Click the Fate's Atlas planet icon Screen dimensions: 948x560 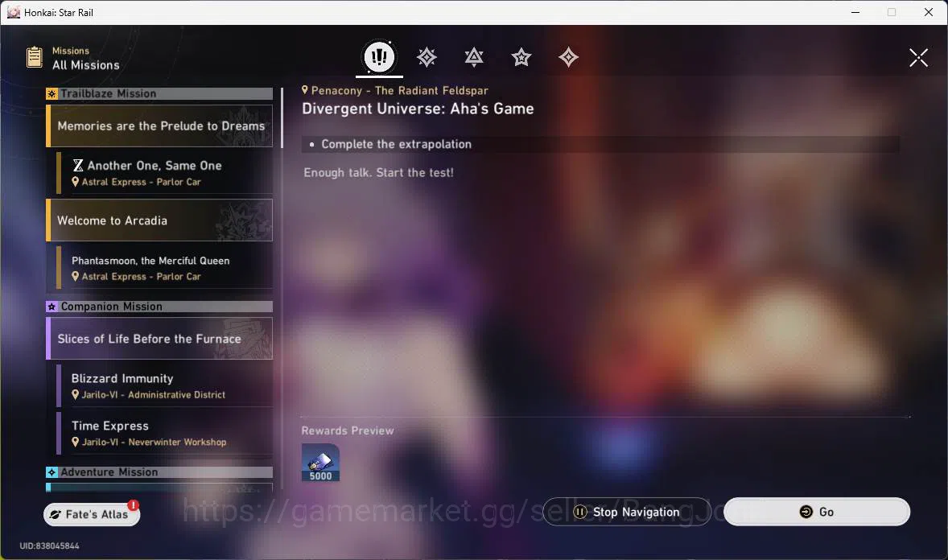(x=55, y=515)
